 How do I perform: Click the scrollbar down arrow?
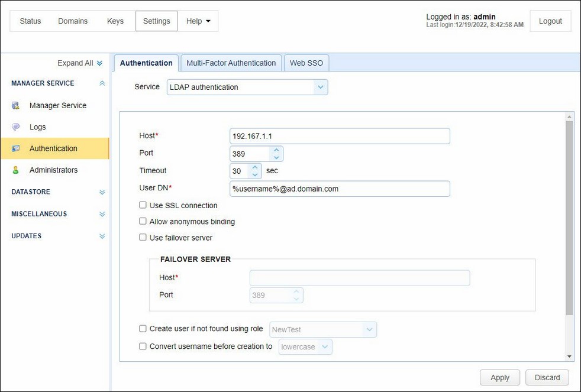pos(569,357)
